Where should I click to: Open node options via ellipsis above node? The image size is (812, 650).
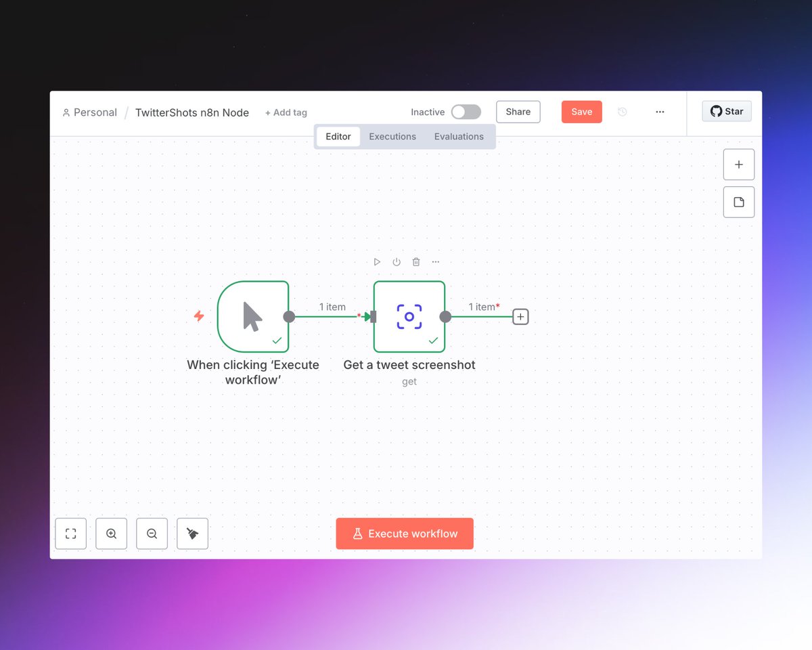[x=436, y=262]
